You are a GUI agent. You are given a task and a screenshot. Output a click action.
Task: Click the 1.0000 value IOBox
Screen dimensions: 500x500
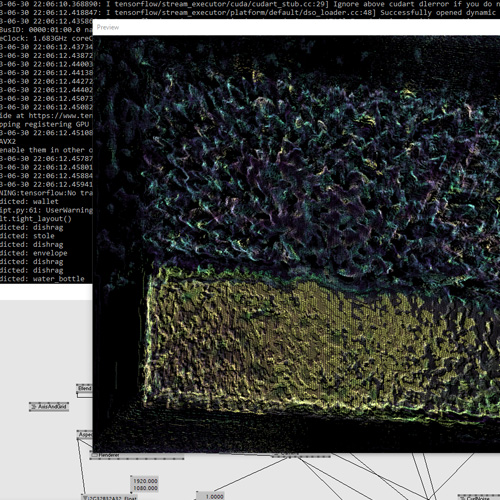click(210, 496)
